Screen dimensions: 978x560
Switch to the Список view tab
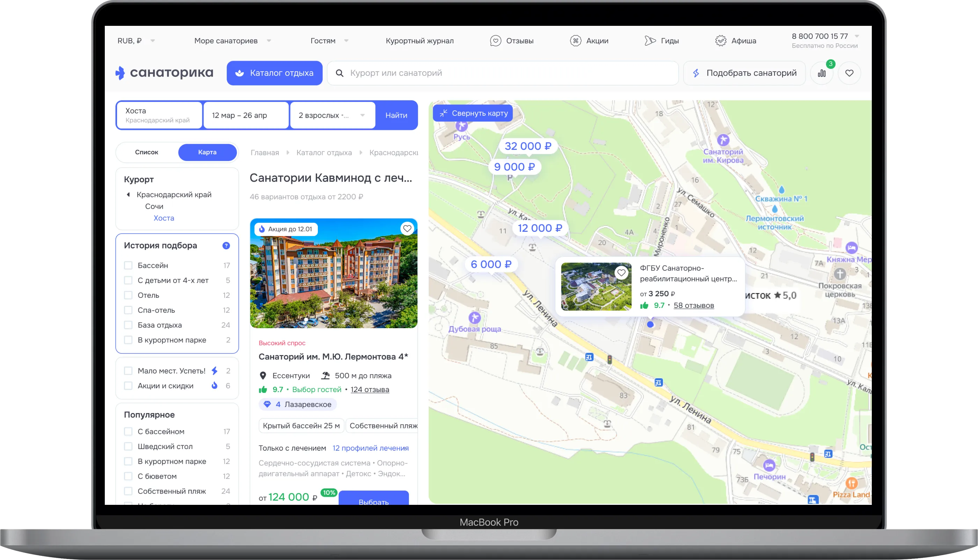(x=147, y=152)
